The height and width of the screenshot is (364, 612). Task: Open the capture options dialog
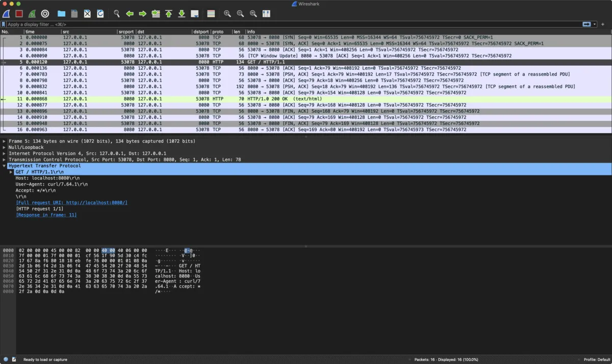tap(45, 14)
